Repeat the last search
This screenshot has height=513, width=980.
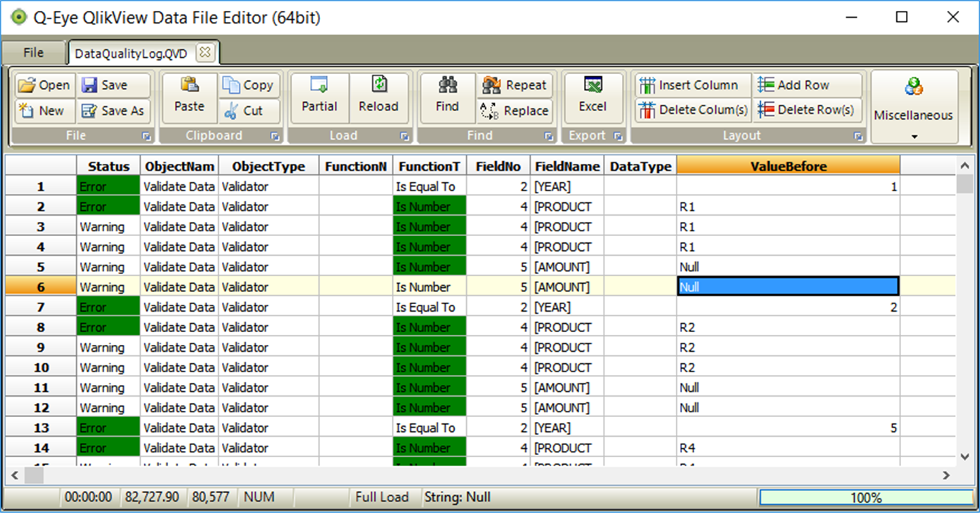pyautogui.click(x=514, y=85)
